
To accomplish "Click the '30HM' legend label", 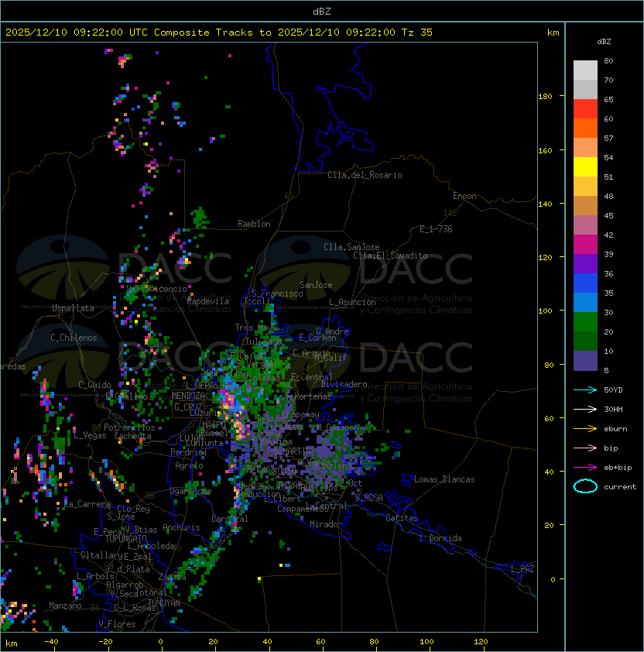I will click(613, 409).
